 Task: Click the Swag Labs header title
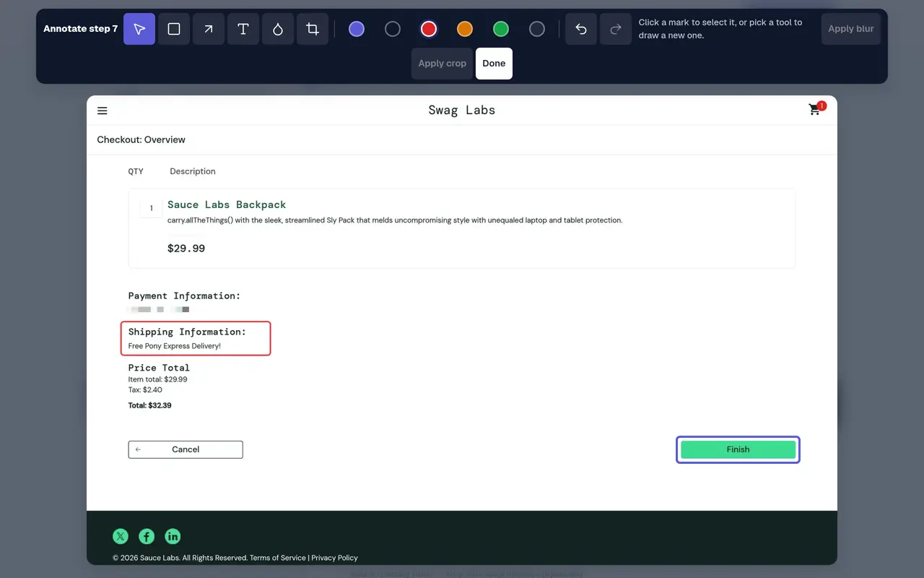462,110
